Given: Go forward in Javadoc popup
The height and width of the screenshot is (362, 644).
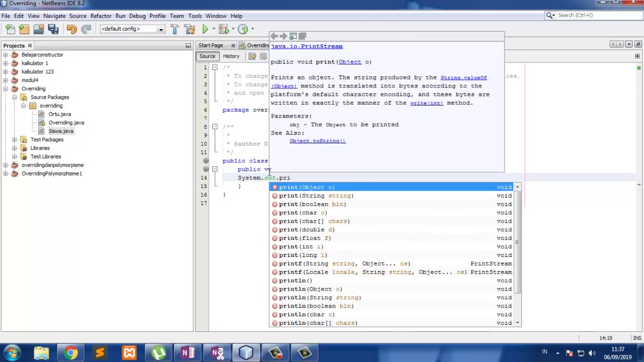Looking at the screenshot, I should pyautogui.click(x=283, y=36).
